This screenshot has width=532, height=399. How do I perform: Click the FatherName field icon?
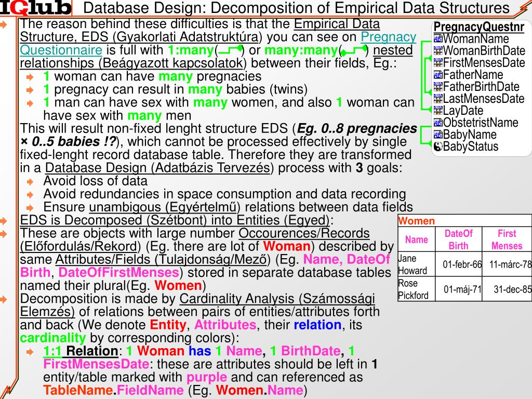coord(438,74)
